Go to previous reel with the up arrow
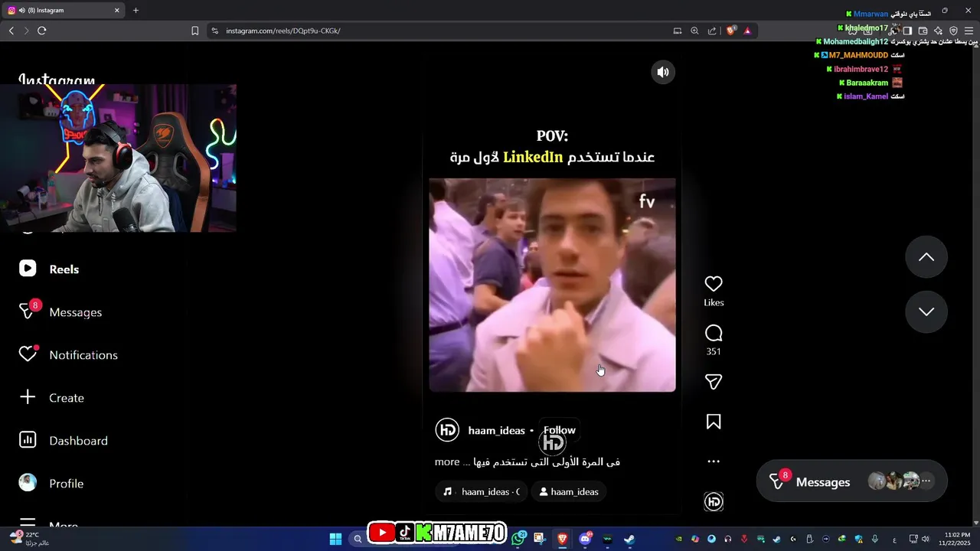 (x=926, y=257)
